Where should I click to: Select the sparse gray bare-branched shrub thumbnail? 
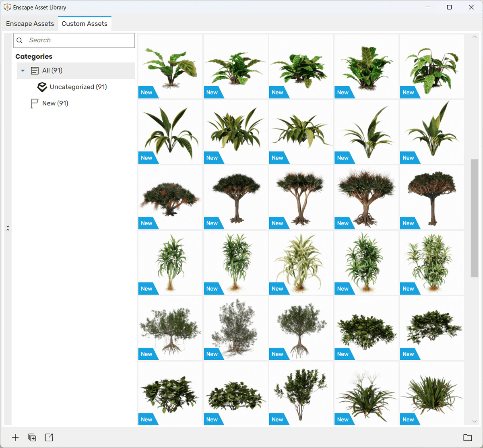235,328
